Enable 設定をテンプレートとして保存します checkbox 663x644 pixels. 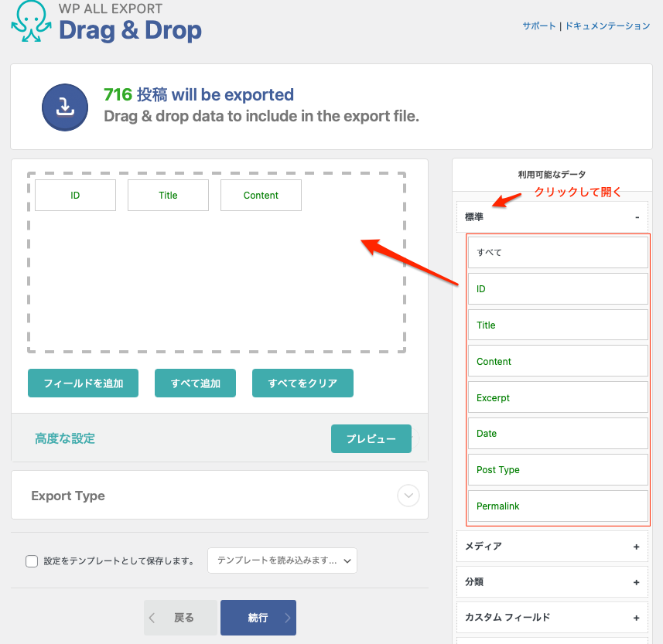point(32,561)
